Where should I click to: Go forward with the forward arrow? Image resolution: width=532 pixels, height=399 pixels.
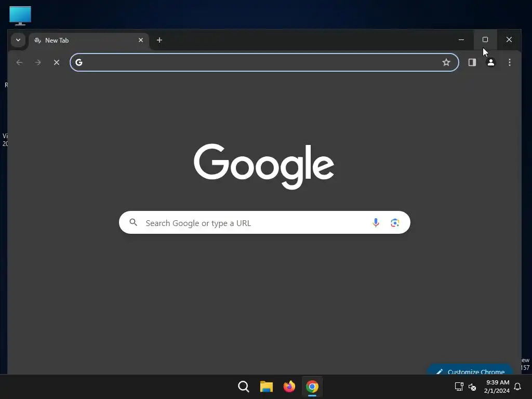(37, 62)
